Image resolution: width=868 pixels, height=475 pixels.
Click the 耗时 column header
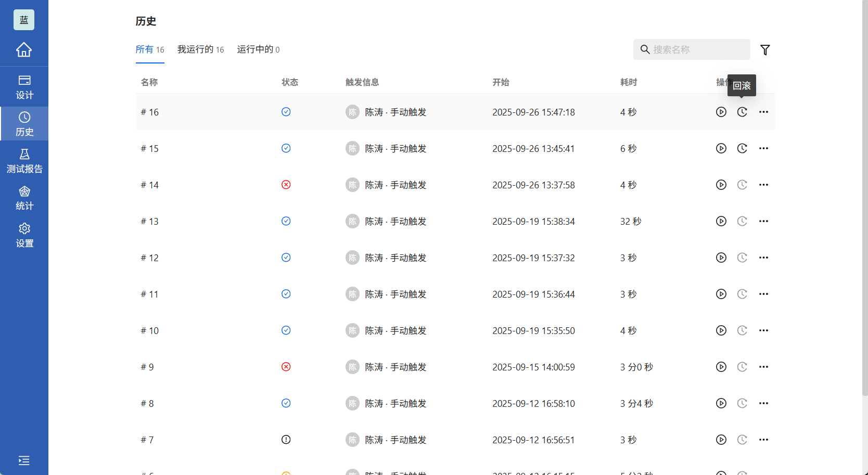[629, 82]
